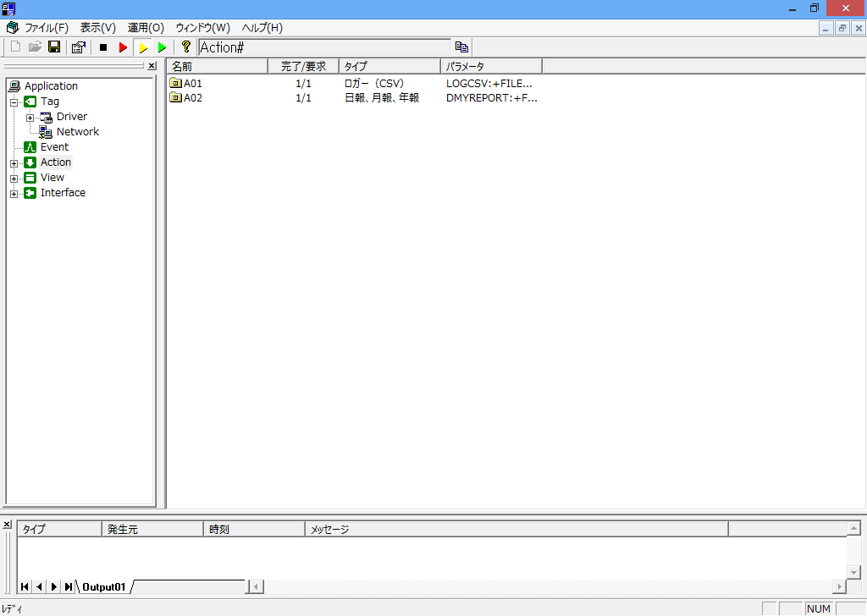Image resolution: width=867 pixels, height=616 pixels.
Task: Click the red play arrow icon
Action: pyautogui.click(x=123, y=47)
